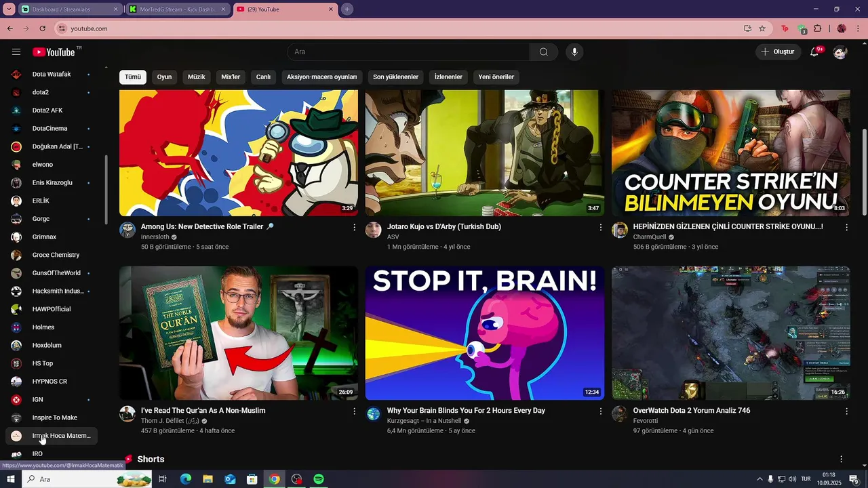Open the DotaCinema subscription
Image resolution: width=868 pixels, height=488 pixels.
52,129
